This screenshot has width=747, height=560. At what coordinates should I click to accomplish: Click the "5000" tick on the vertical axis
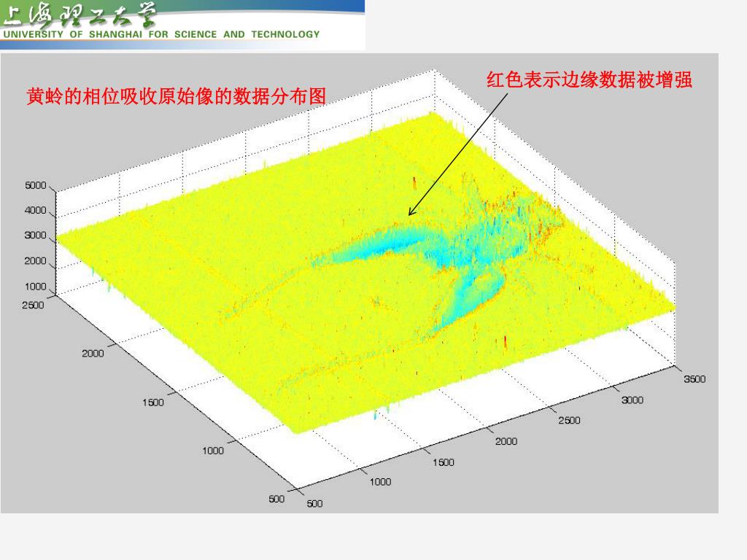click(x=36, y=185)
